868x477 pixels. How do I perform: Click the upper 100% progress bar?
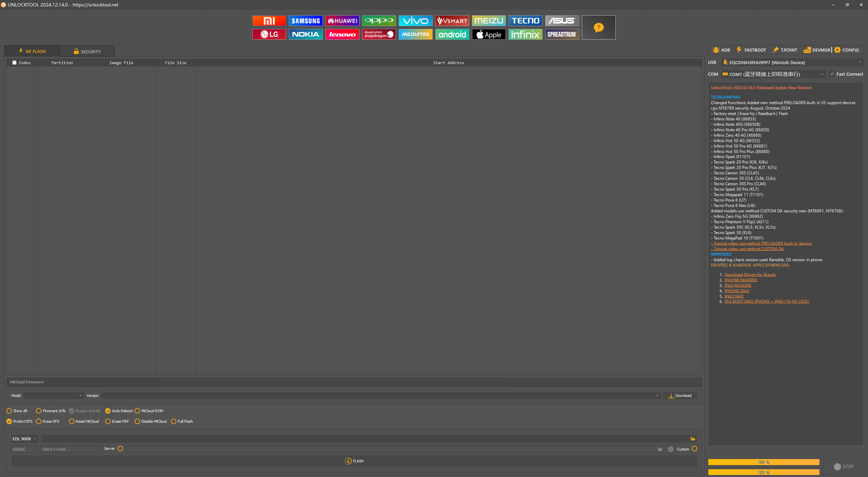[x=763, y=462]
